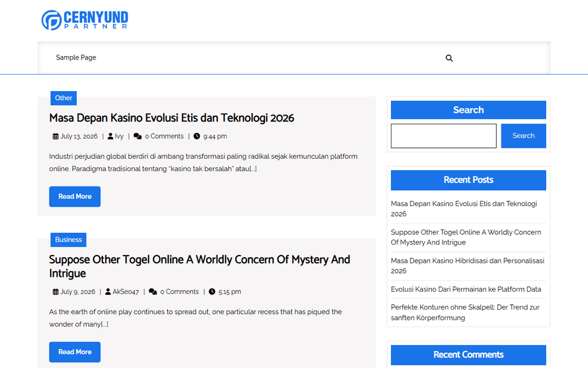Open recent post Masa Depan Kasino Hibridisasi

point(468,266)
